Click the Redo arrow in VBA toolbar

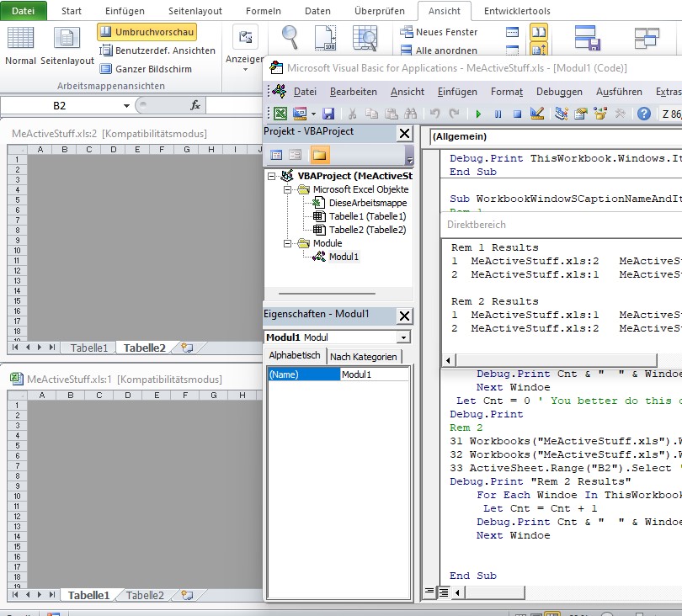pyautogui.click(x=455, y=114)
